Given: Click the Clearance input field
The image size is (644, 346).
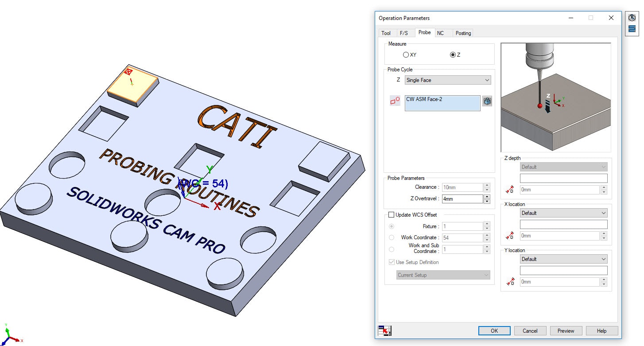Looking at the screenshot, I should pyautogui.click(x=462, y=187).
